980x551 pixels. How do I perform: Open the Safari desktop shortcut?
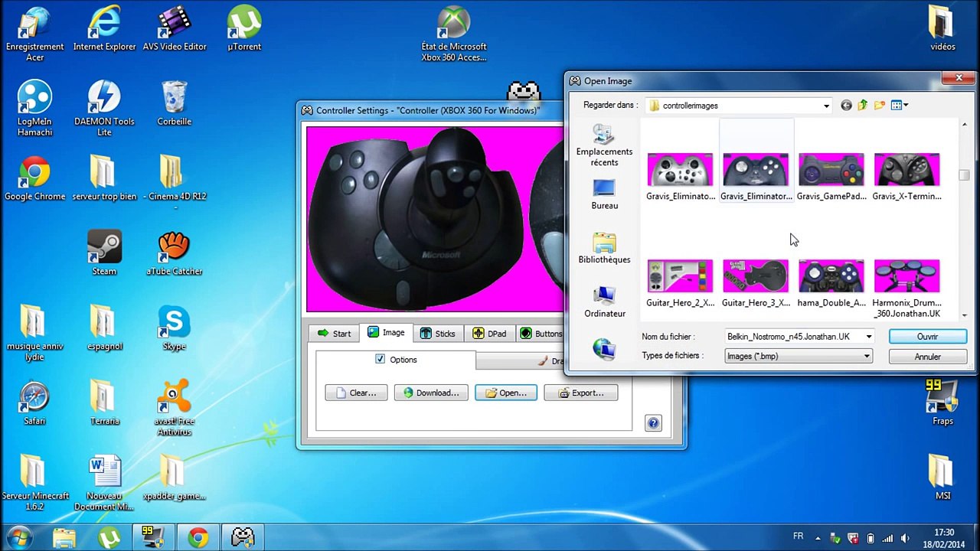[34, 403]
